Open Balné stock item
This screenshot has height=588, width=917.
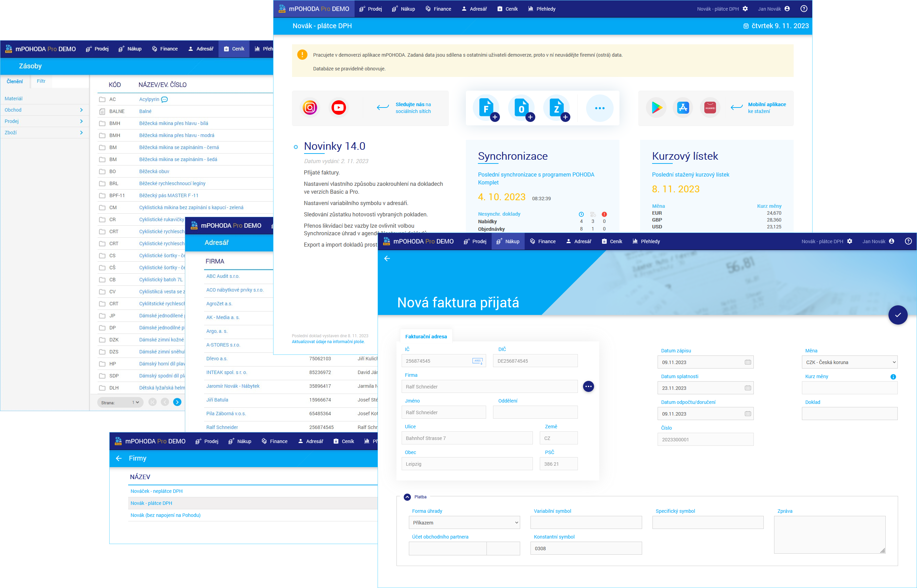(145, 111)
